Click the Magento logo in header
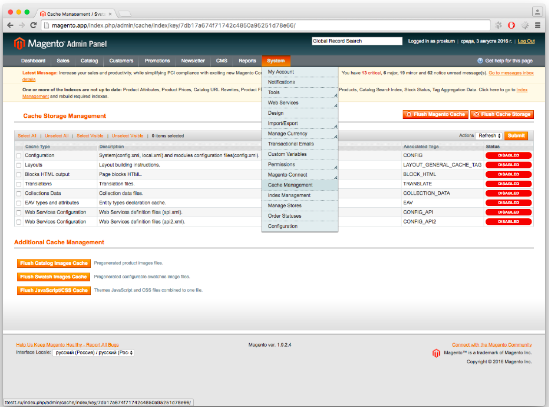Viewport: 549px width, 407px height. click(60, 43)
